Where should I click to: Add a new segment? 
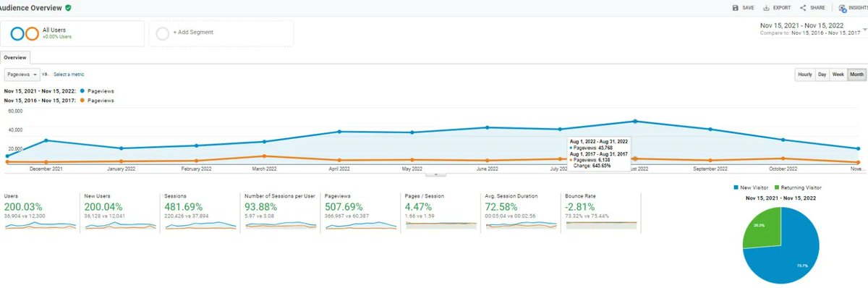221,33
